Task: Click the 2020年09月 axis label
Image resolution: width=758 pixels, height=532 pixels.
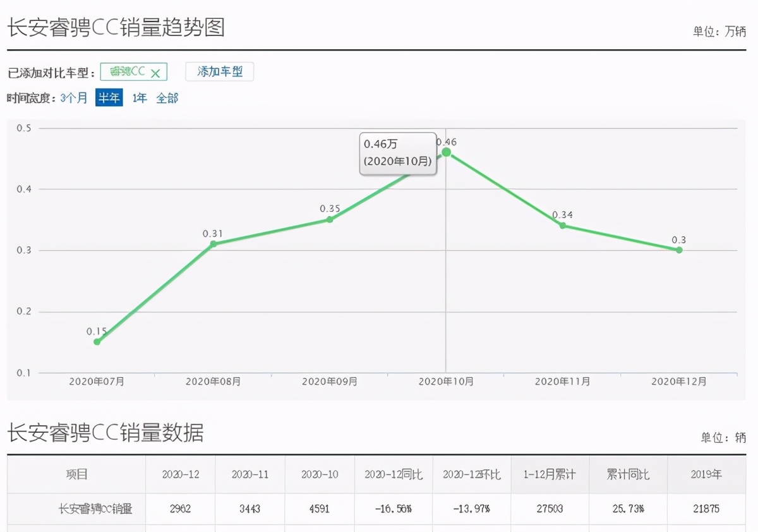Action: (x=330, y=382)
